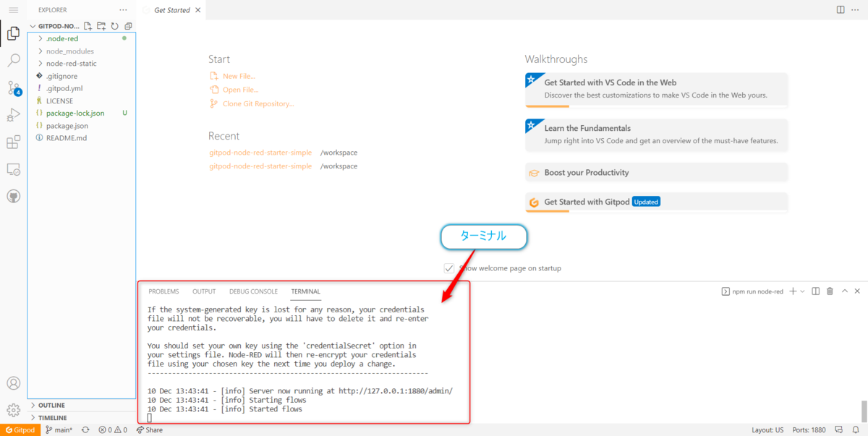Create a new folder in Explorer
This screenshot has height=436, width=868.
101,26
